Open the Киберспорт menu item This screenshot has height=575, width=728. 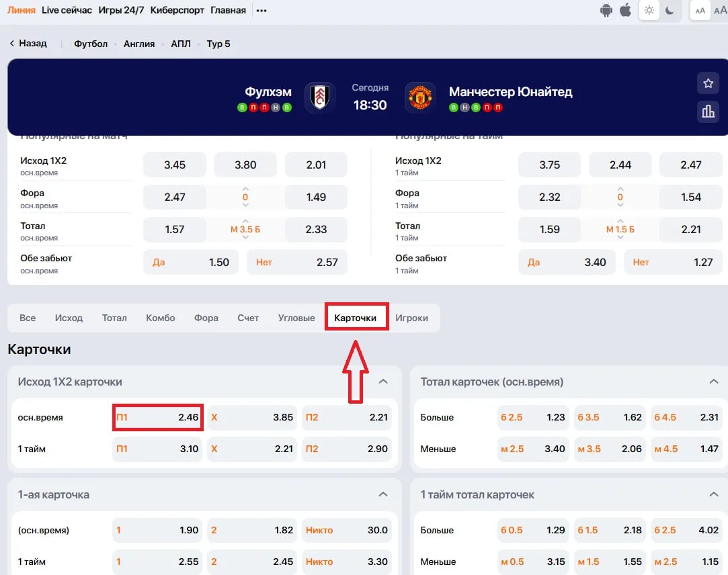[x=177, y=10]
